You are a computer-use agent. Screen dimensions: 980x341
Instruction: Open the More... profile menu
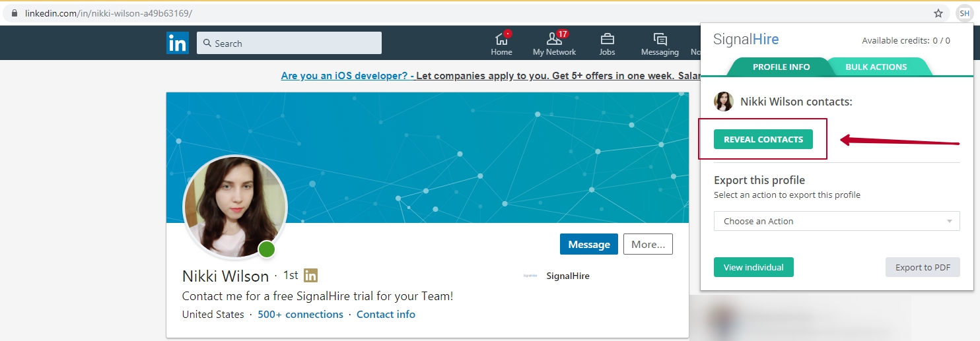click(x=648, y=244)
